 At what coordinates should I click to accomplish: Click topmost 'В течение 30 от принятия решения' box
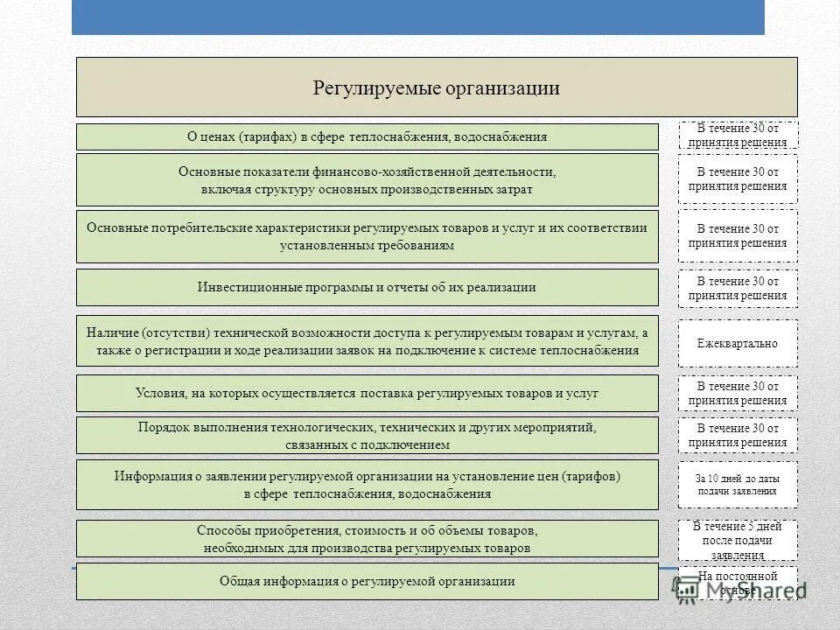(739, 134)
